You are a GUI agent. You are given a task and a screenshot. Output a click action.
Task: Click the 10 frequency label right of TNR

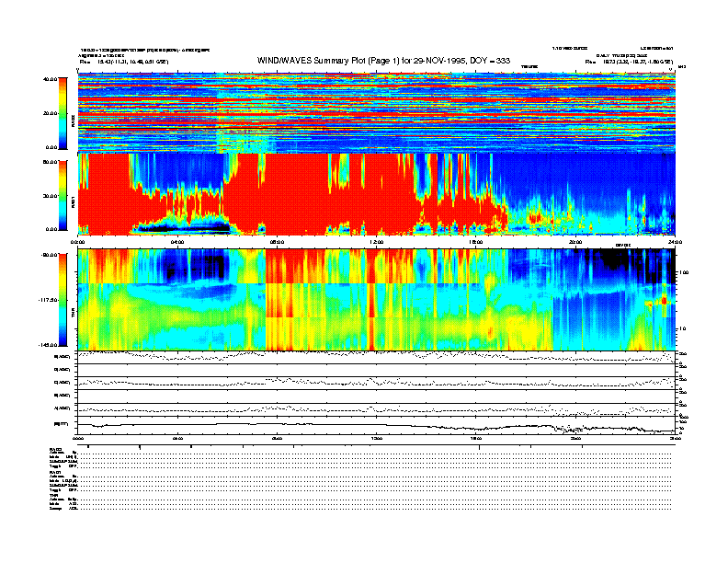pyautogui.click(x=682, y=328)
